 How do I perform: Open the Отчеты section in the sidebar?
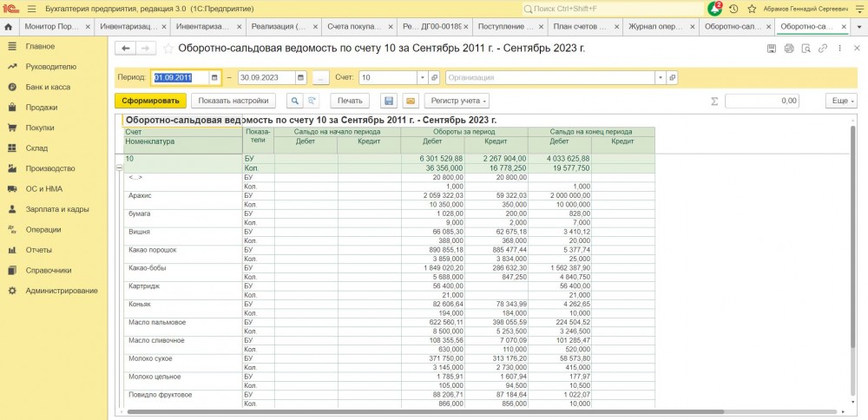point(39,250)
